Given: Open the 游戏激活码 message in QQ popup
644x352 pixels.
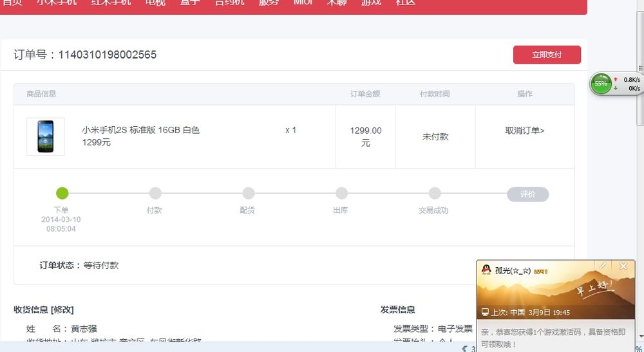Looking at the screenshot, I should click(x=553, y=338).
